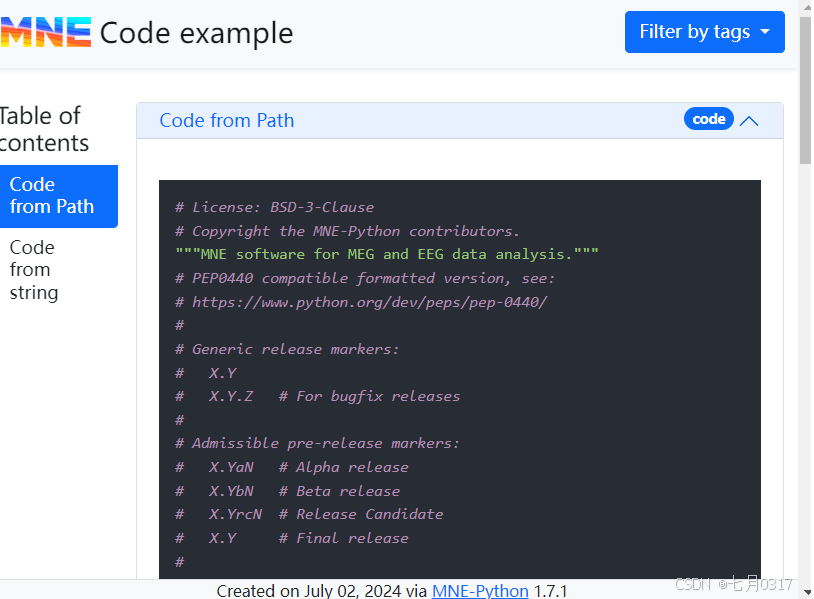Click the Code from Path section title
The width and height of the screenshot is (814, 599).
pos(227,121)
